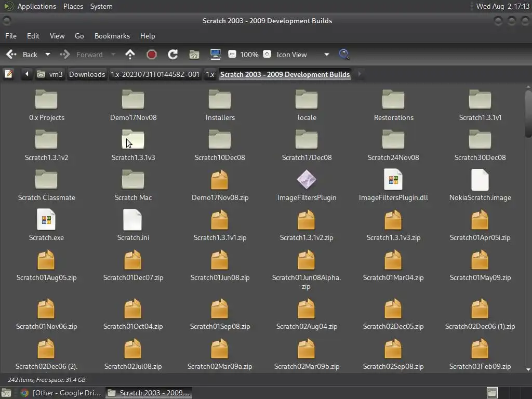This screenshot has width=532, height=399.
Task: Click the Scratch01Oct04.zip file name
Action: point(133,326)
